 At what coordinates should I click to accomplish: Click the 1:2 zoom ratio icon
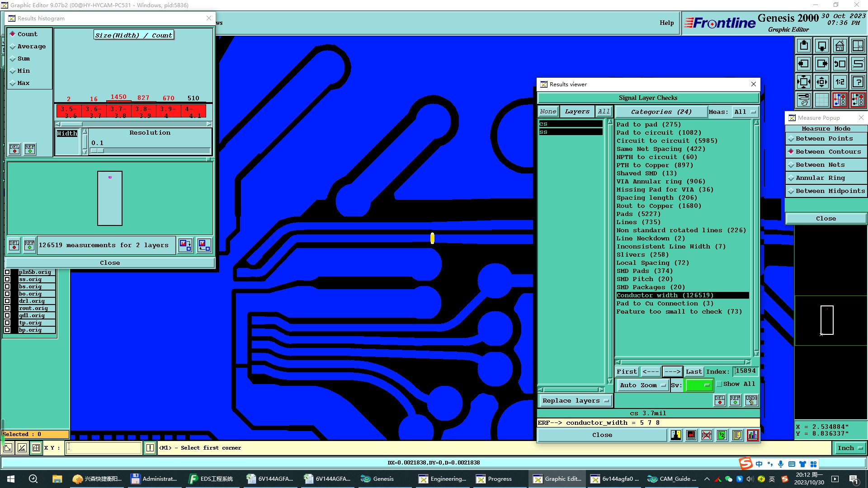[x=840, y=82]
